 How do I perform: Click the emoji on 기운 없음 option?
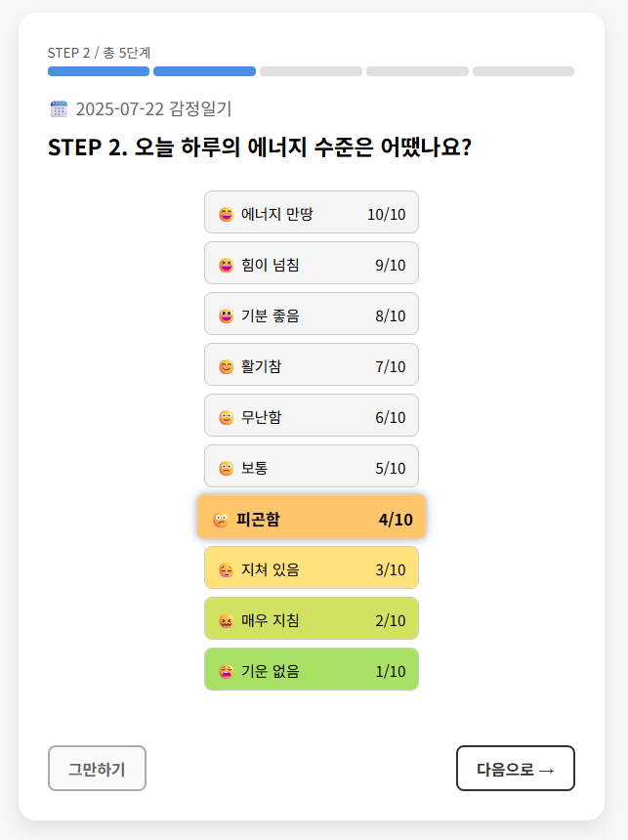coord(227,671)
